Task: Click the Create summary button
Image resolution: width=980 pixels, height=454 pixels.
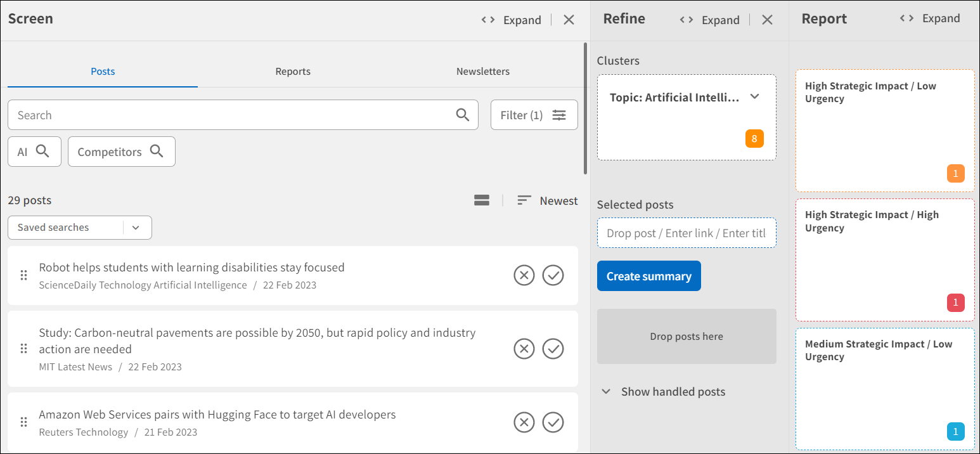Action: 648,276
